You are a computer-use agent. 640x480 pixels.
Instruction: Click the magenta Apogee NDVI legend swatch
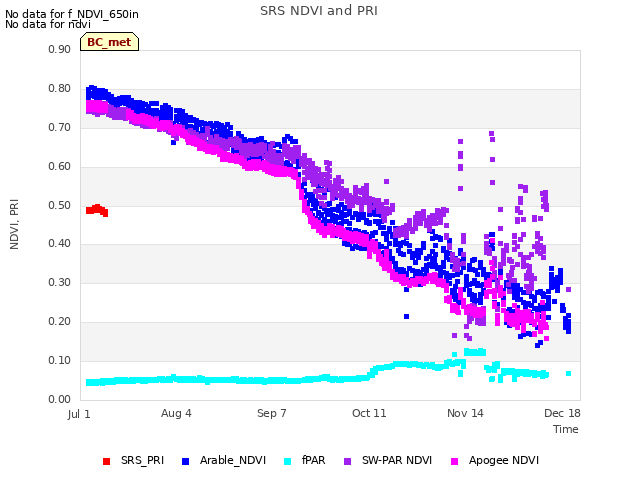tap(454, 461)
